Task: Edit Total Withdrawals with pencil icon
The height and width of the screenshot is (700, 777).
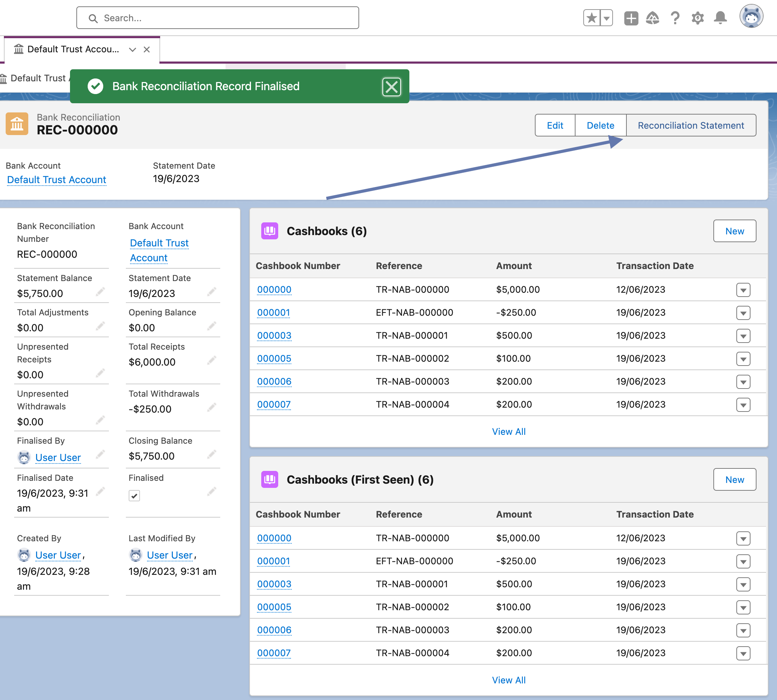Action: tap(211, 407)
